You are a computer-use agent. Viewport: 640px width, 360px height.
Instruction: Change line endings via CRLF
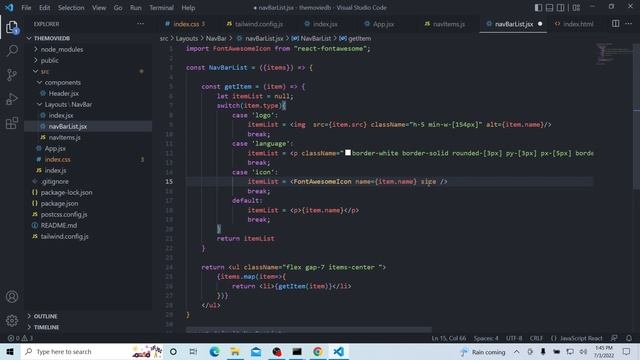tap(536, 338)
